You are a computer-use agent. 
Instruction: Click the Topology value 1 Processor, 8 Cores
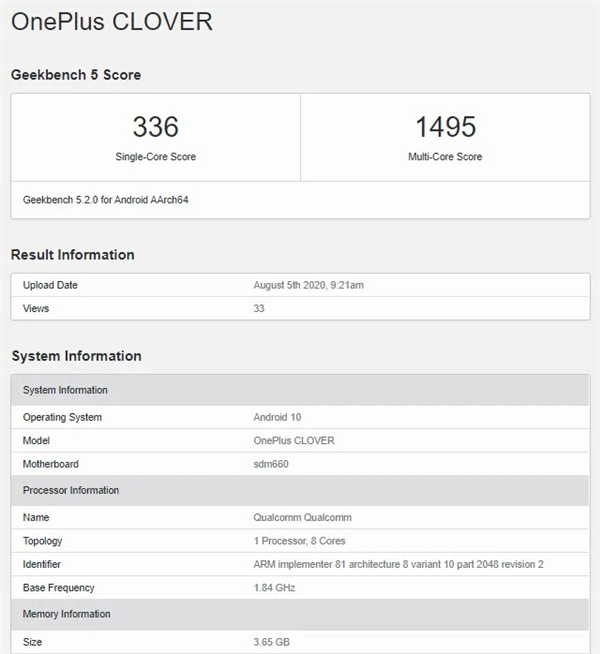click(x=299, y=541)
